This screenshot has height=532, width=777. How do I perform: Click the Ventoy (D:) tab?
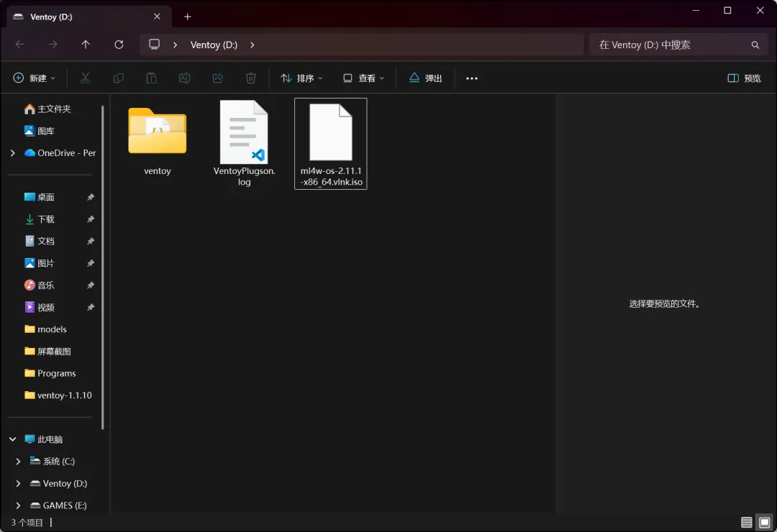click(89, 17)
